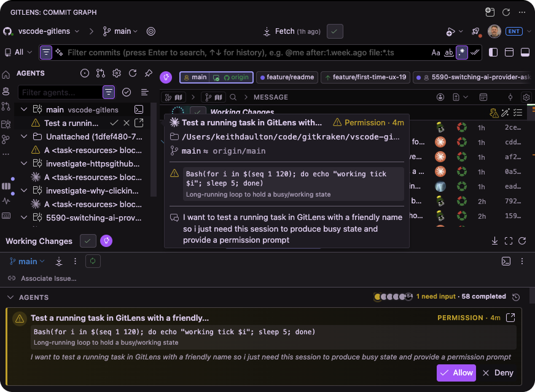Click the Fetch button
This screenshot has height=392, width=535.
(292, 31)
